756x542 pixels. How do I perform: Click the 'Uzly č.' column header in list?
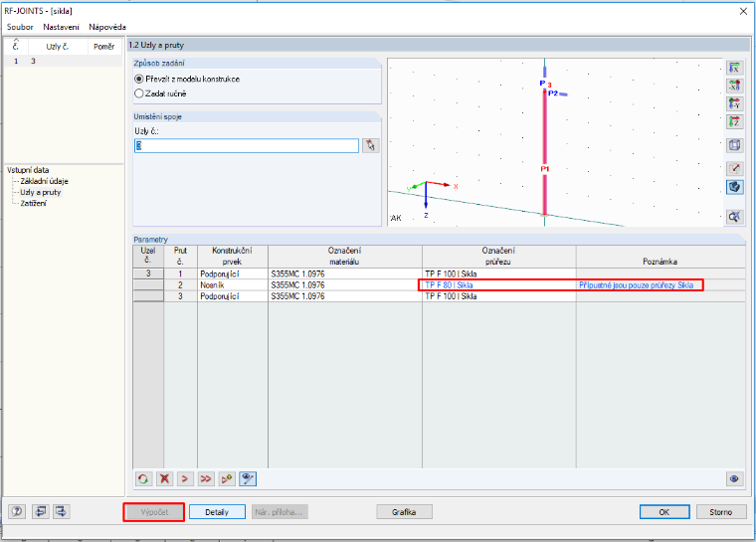[x=58, y=47]
